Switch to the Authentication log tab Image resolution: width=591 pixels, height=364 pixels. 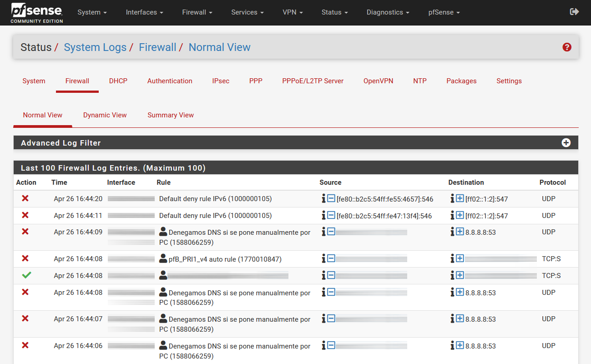click(170, 81)
